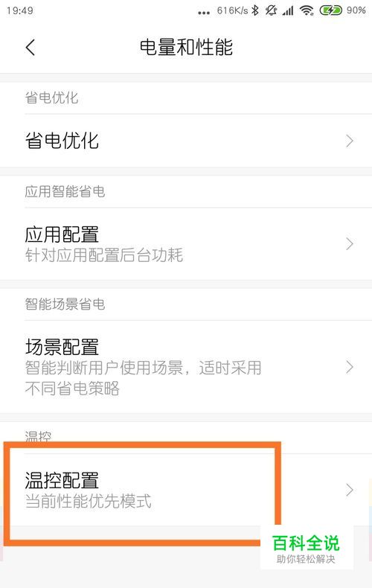Tap the charging battery icon
Screen dimensions: 372x588
coord(330,10)
